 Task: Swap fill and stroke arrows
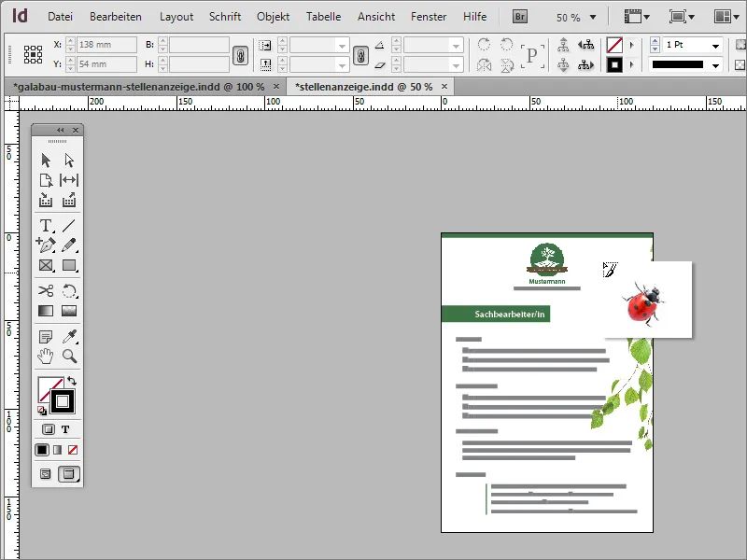(72, 381)
